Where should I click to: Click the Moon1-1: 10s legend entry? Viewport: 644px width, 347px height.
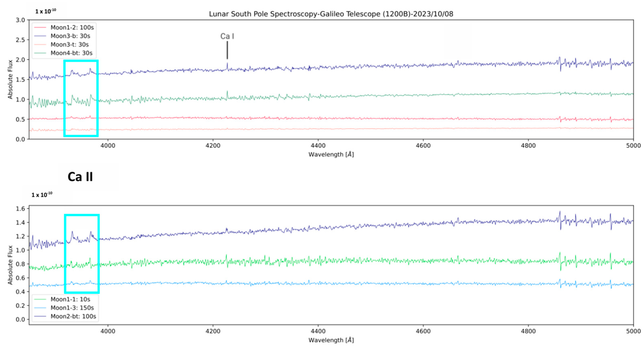(x=70, y=299)
